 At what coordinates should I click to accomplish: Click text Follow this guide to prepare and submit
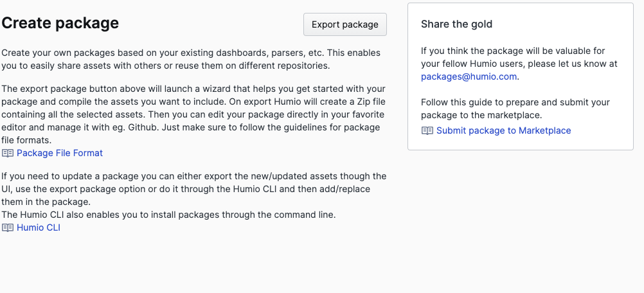515,102
